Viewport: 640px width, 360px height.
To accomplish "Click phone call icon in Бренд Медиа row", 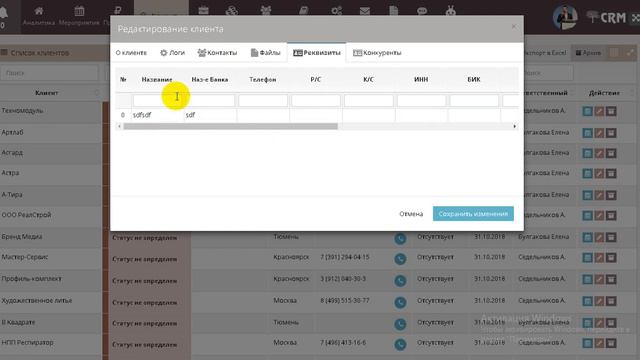I will pyautogui.click(x=400, y=238).
